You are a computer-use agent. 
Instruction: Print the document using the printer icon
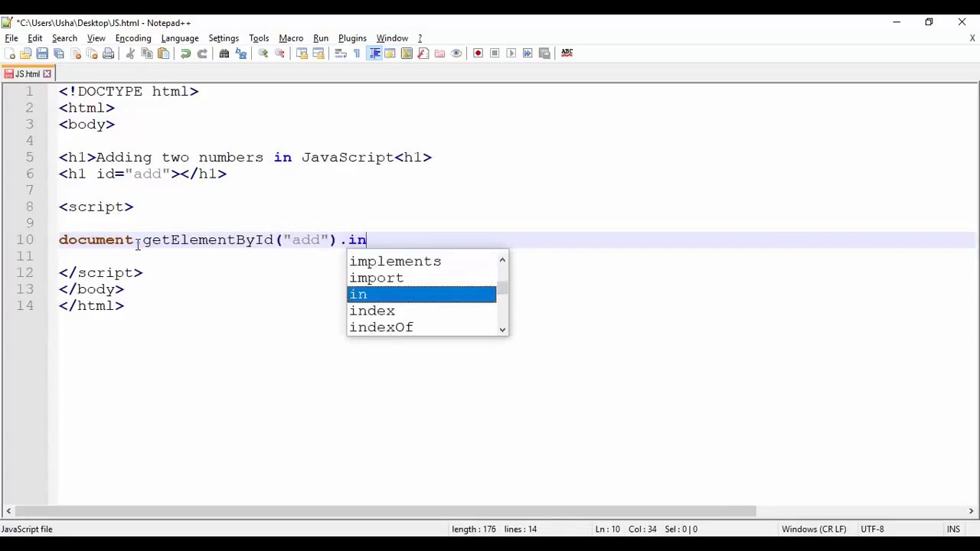click(109, 54)
